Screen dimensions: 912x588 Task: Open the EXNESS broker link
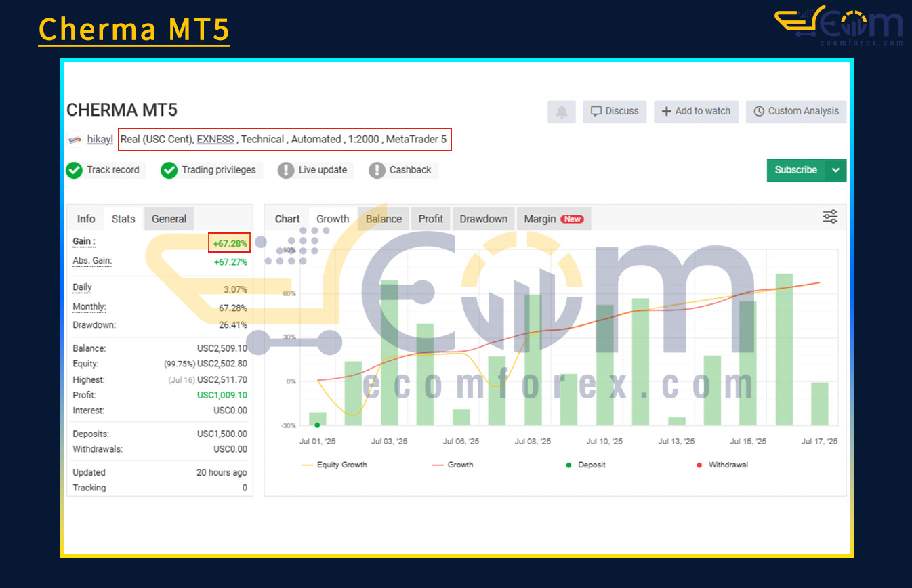pyautogui.click(x=215, y=139)
